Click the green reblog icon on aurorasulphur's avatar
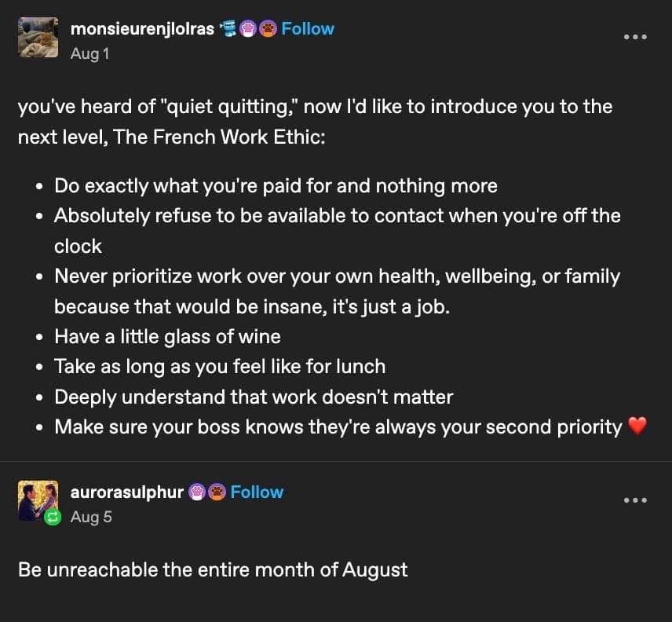672x622 pixels. point(53,517)
